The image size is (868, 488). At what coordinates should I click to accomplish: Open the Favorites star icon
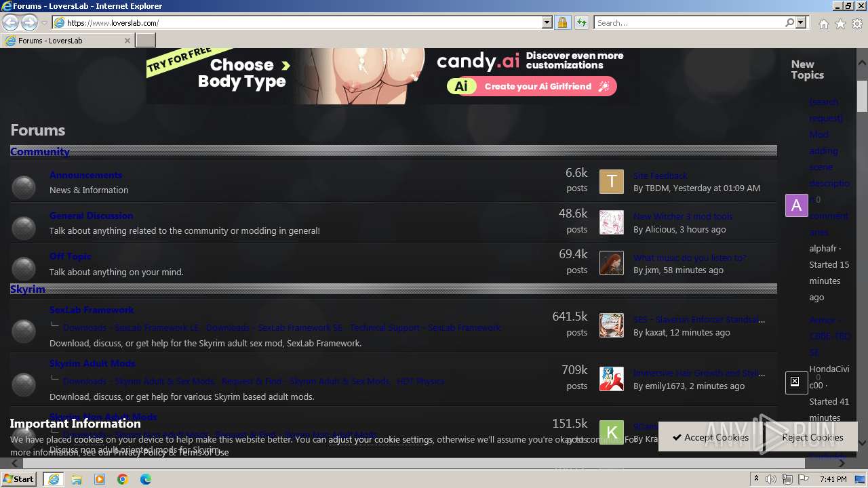tap(840, 24)
